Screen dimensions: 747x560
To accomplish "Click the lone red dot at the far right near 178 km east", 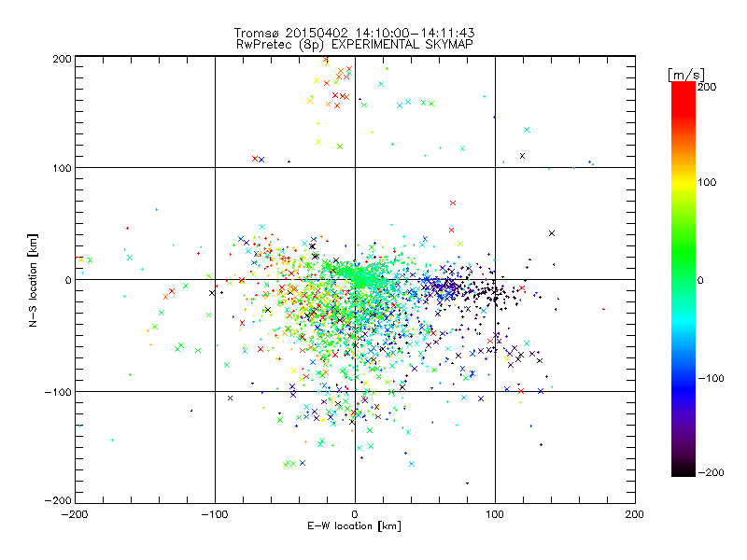I will (x=604, y=309).
